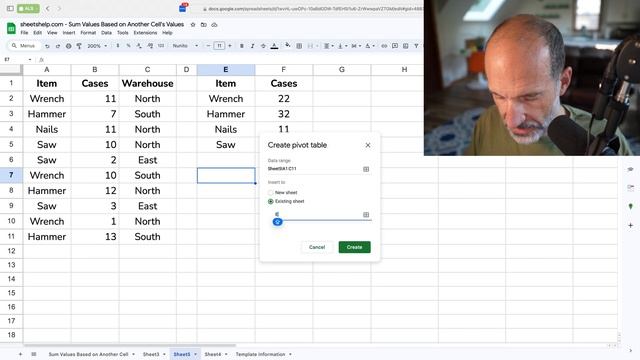Click the redo icon in toolbar
Screen dimensions: 640x360
point(58,46)
